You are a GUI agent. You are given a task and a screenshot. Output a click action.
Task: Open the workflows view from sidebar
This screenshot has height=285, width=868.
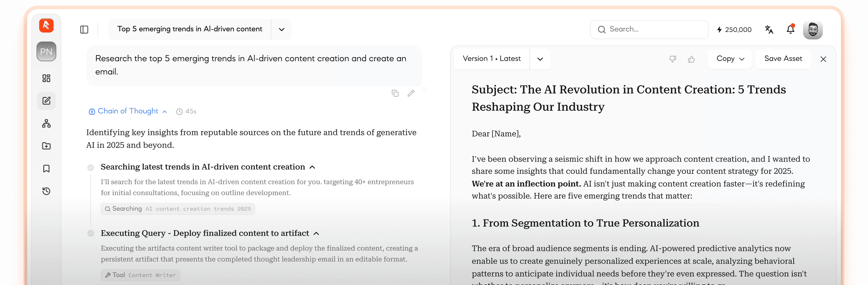coord(46,123)
